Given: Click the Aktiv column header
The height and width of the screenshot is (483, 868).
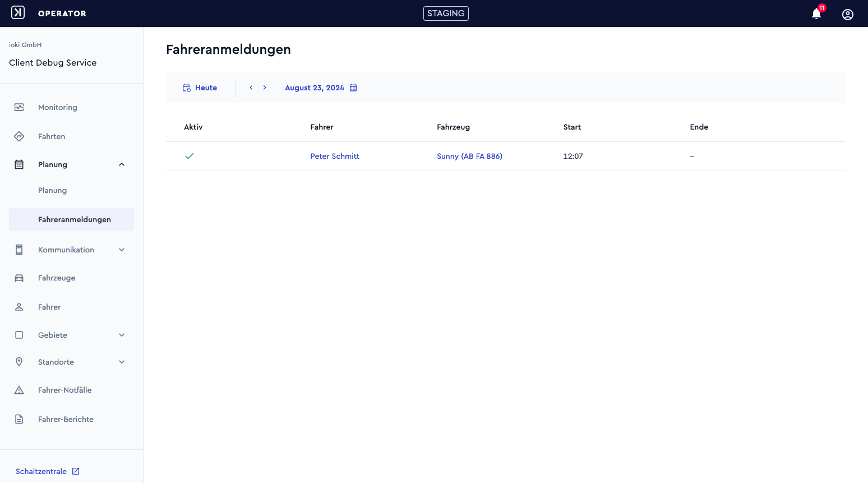Looking at the screenshot, I should 193,127.
